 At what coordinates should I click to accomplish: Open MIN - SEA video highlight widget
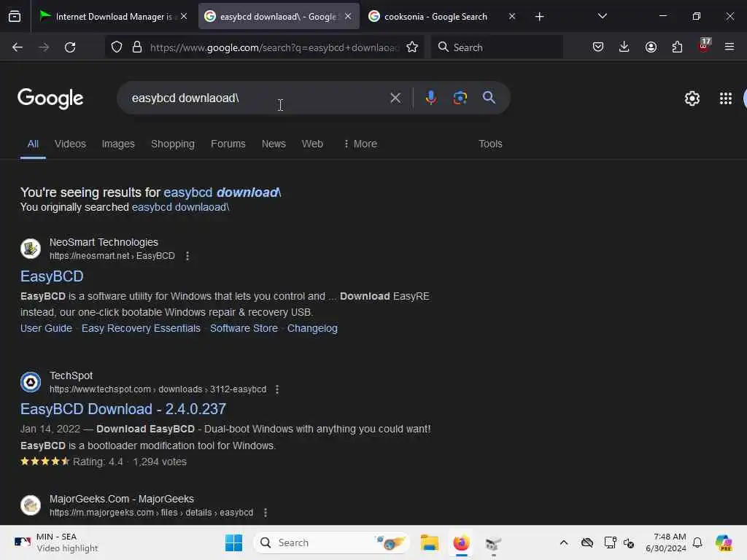point(56,542)
